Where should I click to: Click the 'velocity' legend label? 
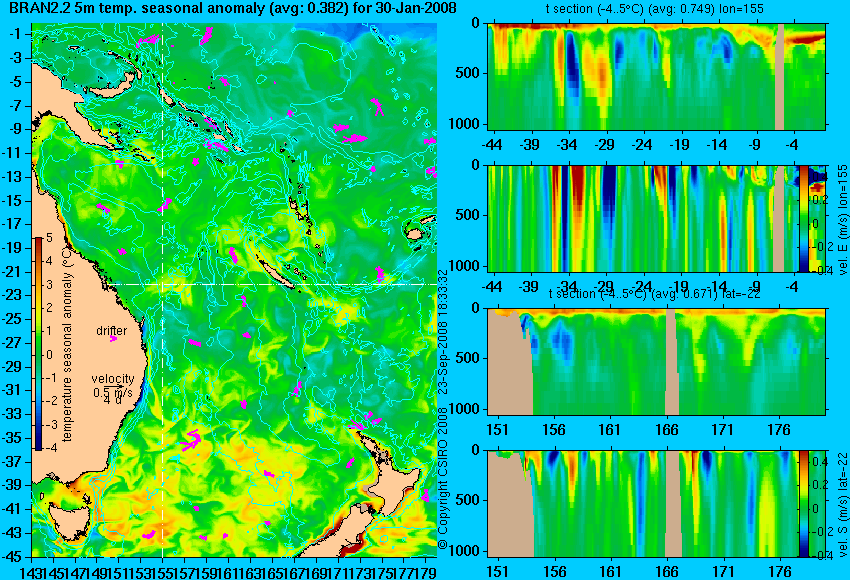tap(113, 379)
